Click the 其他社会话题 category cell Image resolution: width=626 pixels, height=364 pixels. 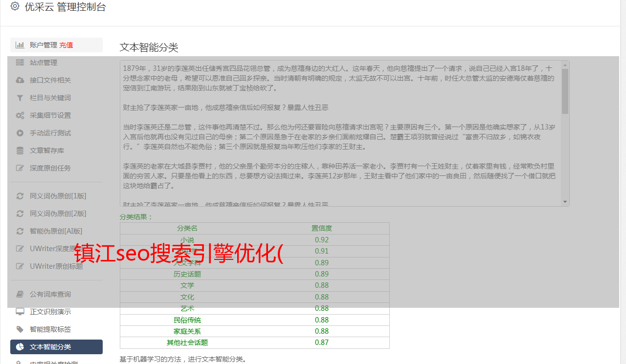tap(187, 343)
